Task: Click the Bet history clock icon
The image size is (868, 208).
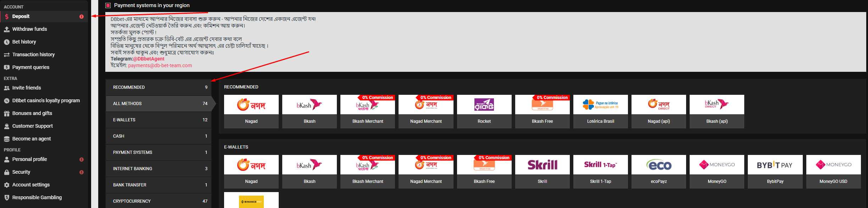Action: pos(7,42)
